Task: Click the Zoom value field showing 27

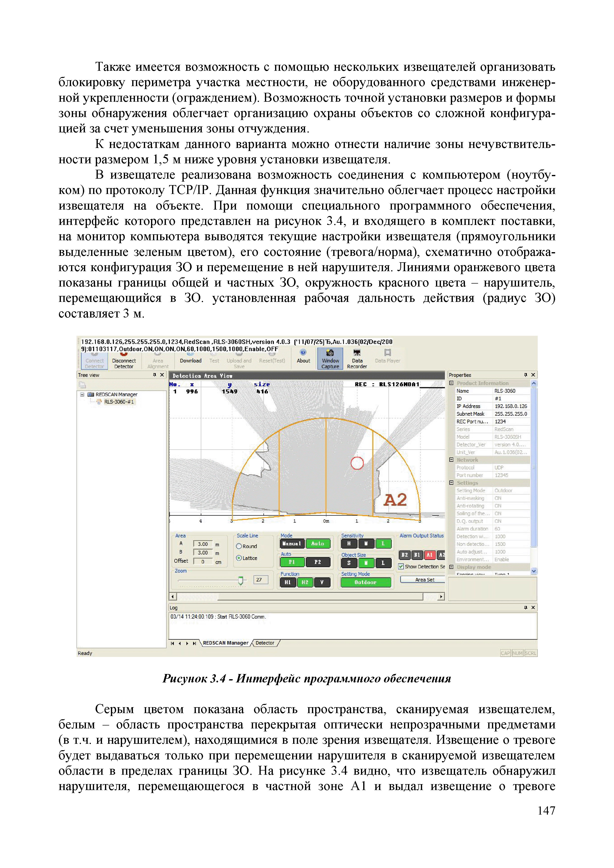Action: (261, 580)
